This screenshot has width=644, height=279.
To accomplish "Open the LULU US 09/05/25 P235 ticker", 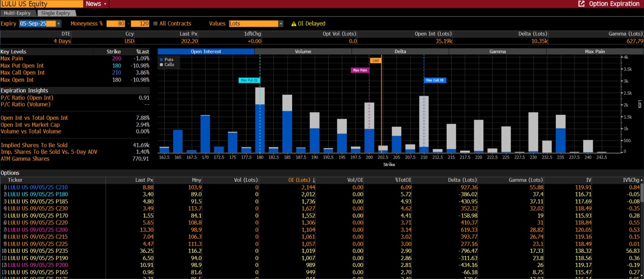I will pos(38,250).
